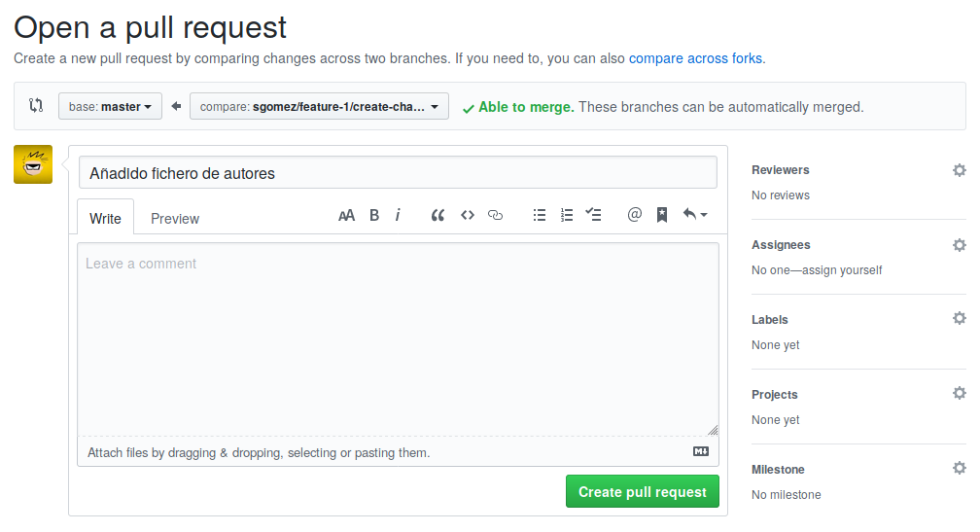980x532 pixels.
Task: Click the Able to merge status text
Action: 526,107
